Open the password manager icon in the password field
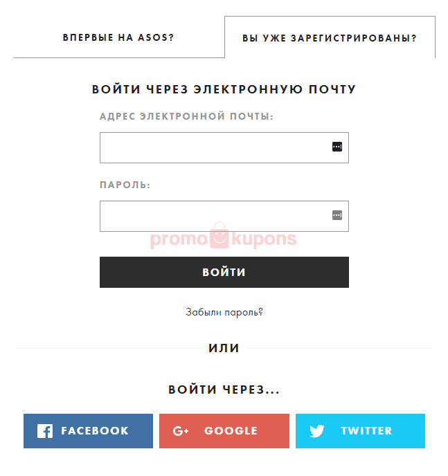 click(x=337, y=216)
